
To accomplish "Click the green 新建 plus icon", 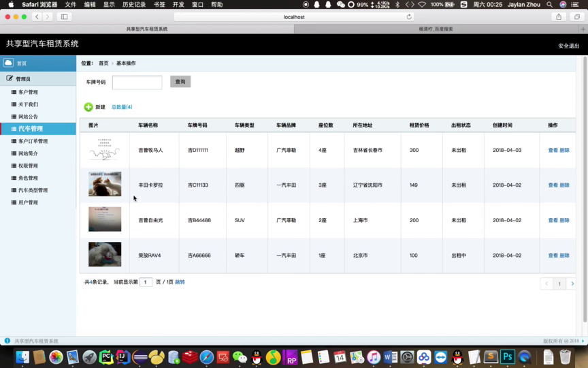I will click(88, 107).
